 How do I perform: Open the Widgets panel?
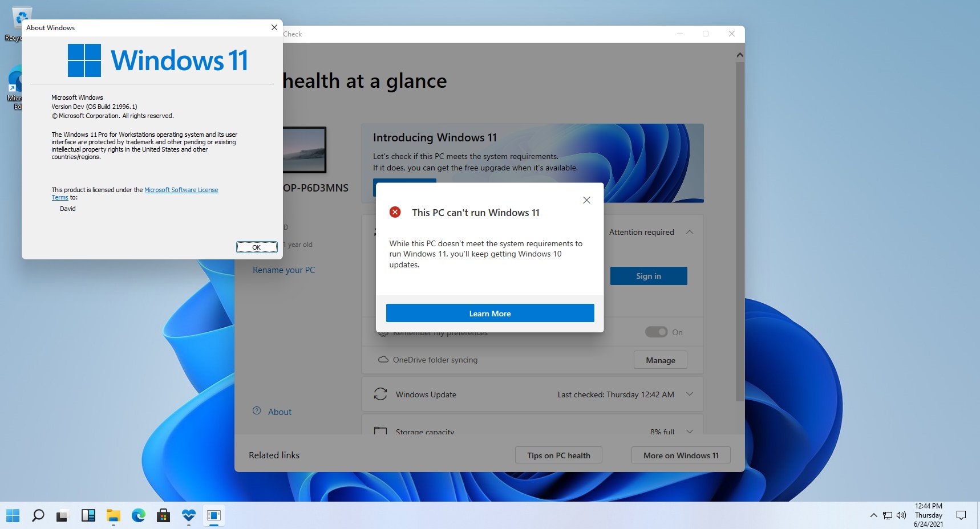88,516
